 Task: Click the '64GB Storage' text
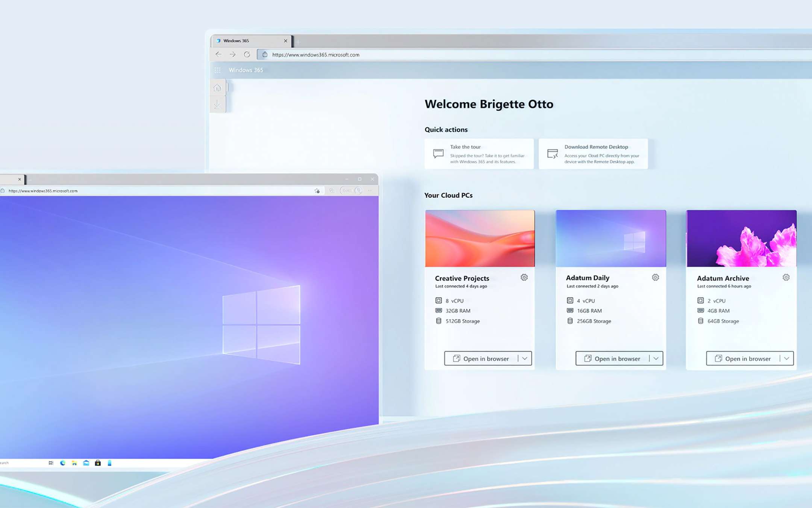723,321
